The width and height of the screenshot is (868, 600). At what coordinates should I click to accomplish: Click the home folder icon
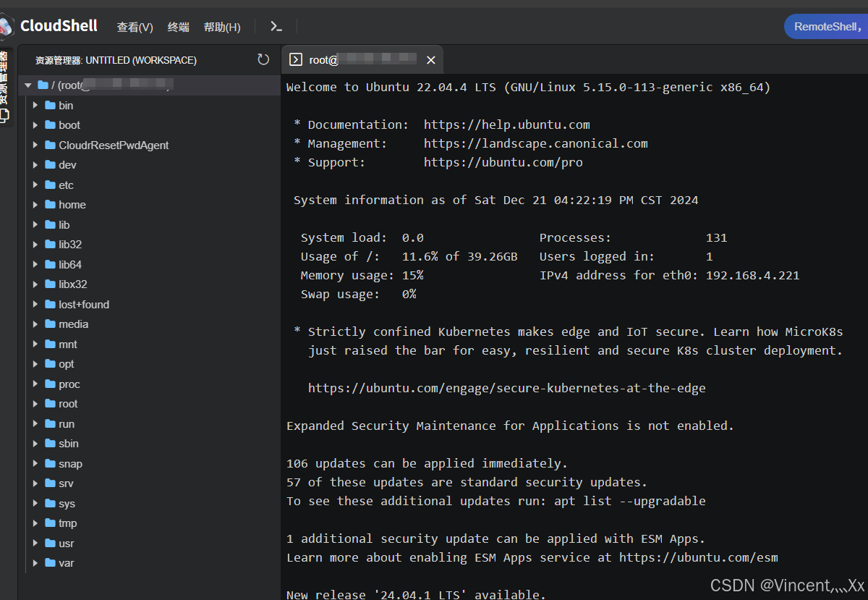tap(50, 205)
